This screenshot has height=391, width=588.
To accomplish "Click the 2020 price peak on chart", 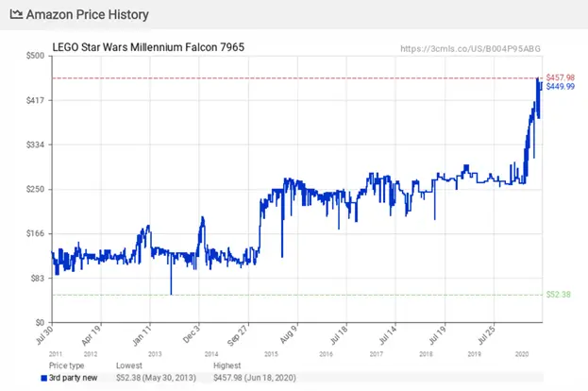I will [x=538, y=79].
